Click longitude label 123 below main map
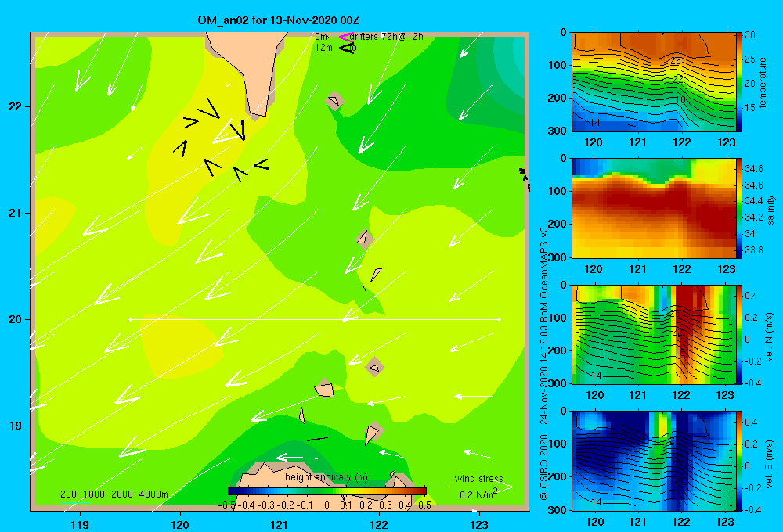This screenshot has width=783, height=532. pyautogui.click(x=479, y=524)
